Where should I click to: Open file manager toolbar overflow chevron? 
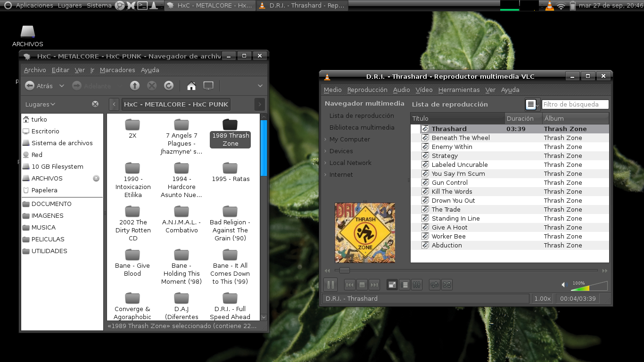(x=260, y=86)
